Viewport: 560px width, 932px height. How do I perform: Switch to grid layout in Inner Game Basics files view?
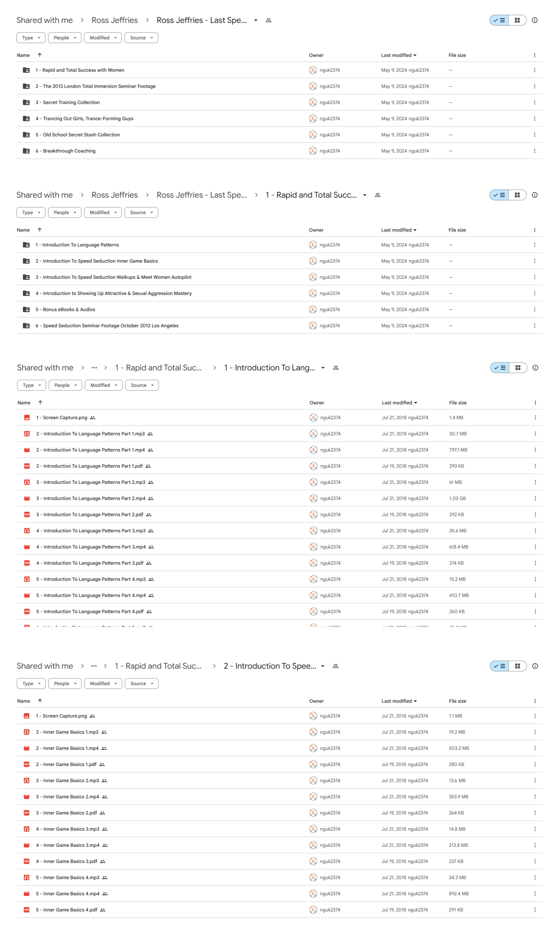click(x=517, y=666)
